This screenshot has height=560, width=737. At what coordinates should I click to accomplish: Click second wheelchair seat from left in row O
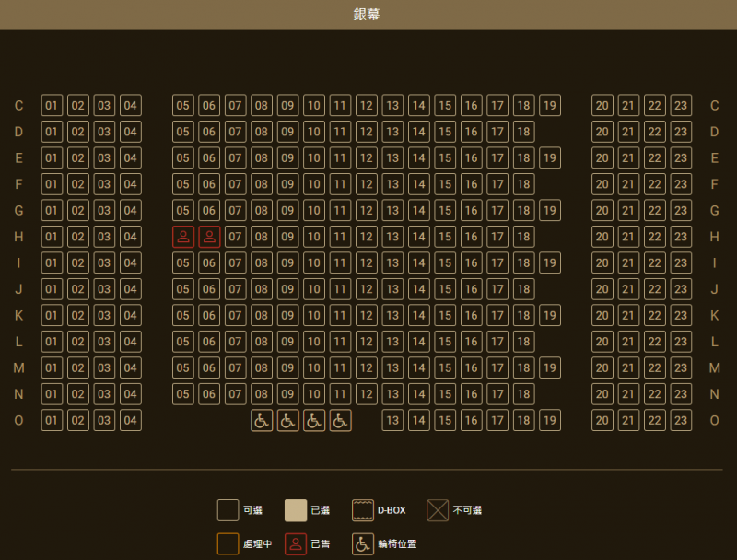288,421
